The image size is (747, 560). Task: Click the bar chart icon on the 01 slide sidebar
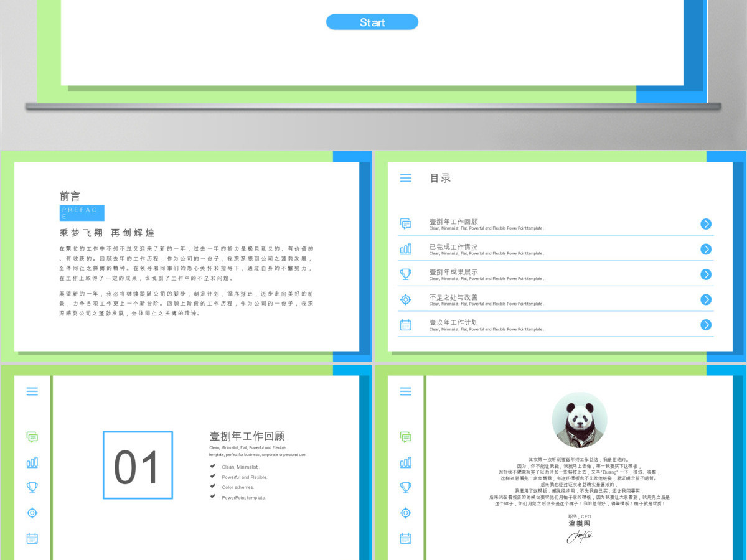(32, 462)
